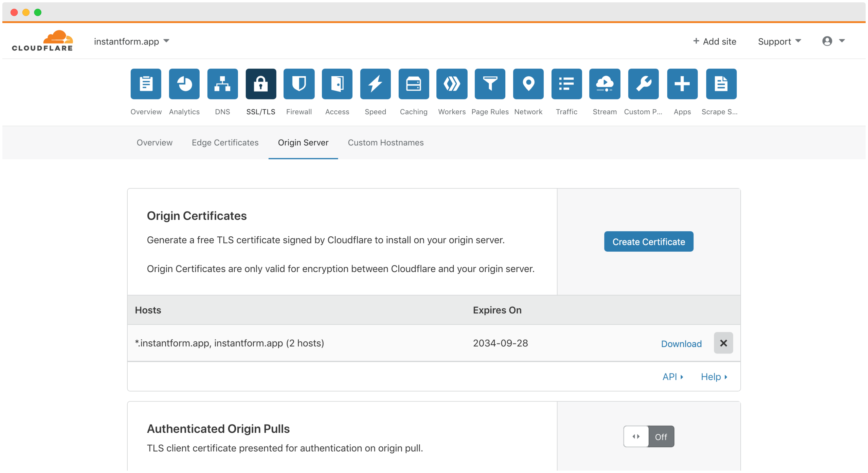This screenshot has width=868, height=473.
Task: Download the instantform.app origin certificate
Action: pos(682,344)
